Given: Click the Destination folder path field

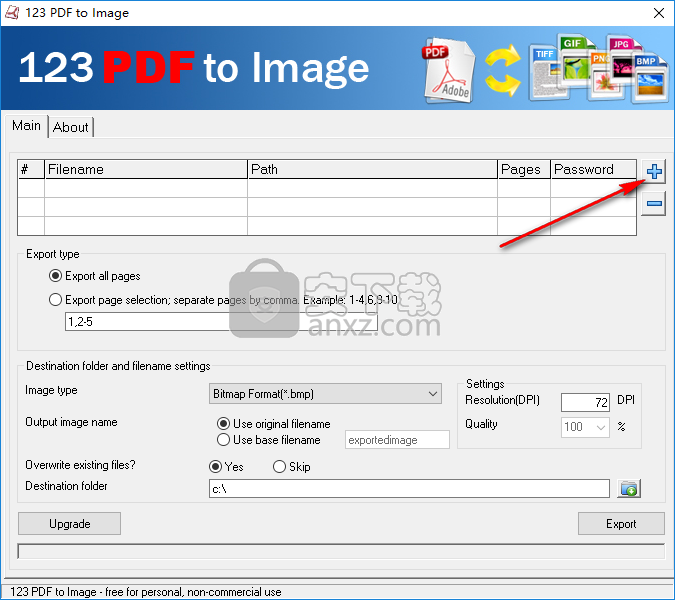Looking at the screenshot, I should [409, 489].
